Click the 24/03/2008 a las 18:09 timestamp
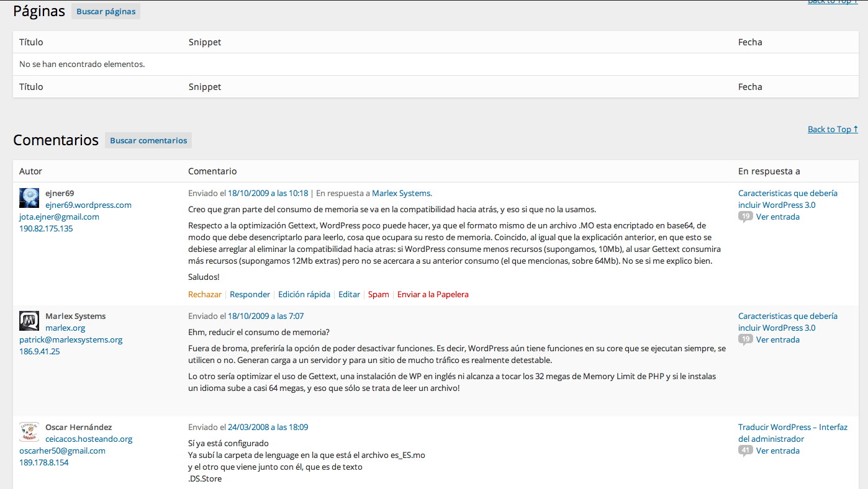Screen dimensions: 868x489 point(268,427)
